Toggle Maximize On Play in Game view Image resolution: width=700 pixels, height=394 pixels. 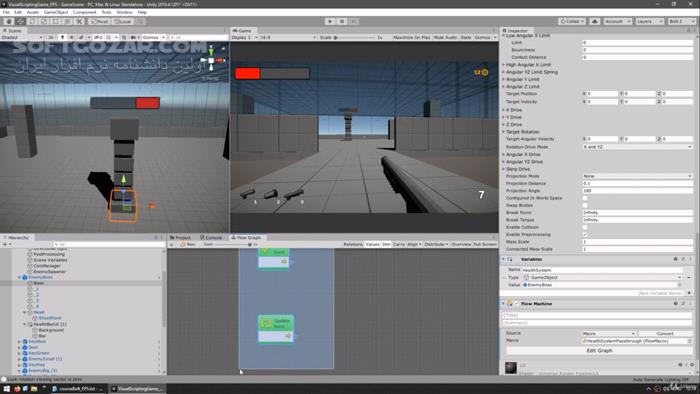(x=412, y=37)
